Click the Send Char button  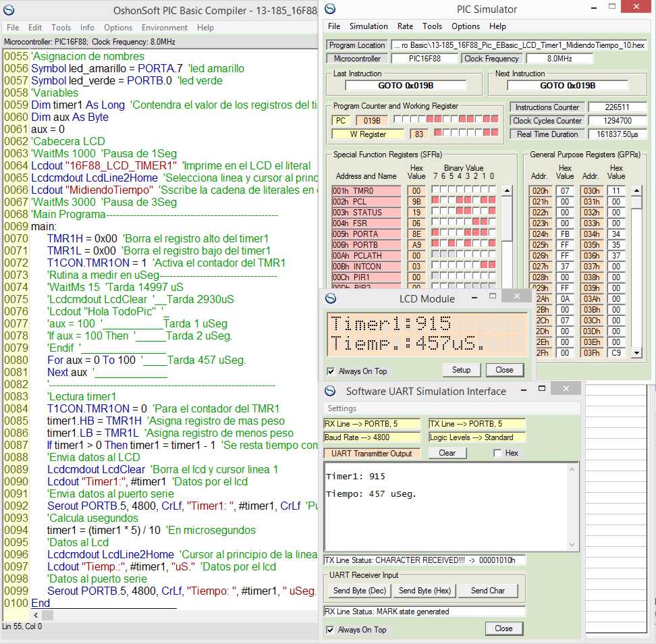(488, 591)
